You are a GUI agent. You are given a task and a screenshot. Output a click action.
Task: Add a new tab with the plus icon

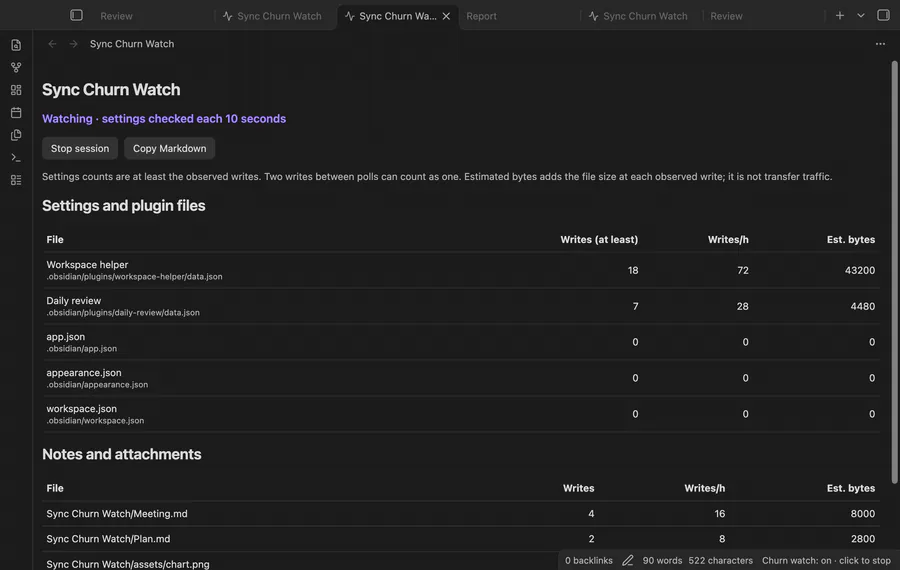coord(840,15)
